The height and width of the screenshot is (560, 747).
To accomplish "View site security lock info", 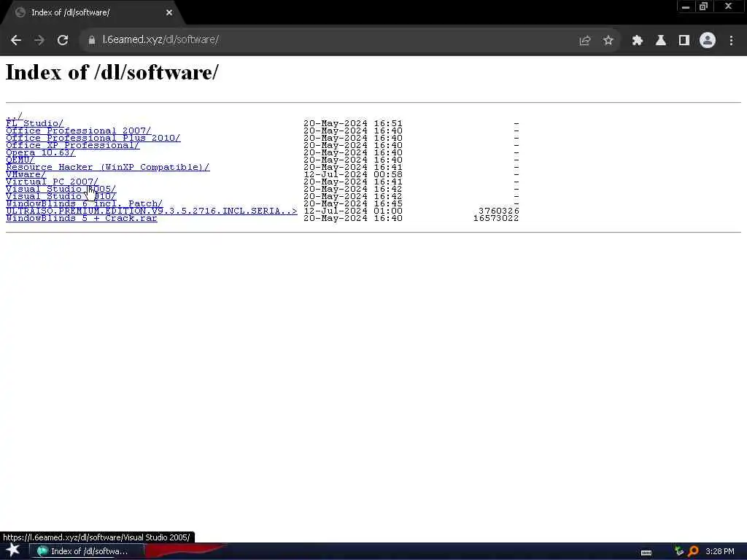I will pos(91,40).
